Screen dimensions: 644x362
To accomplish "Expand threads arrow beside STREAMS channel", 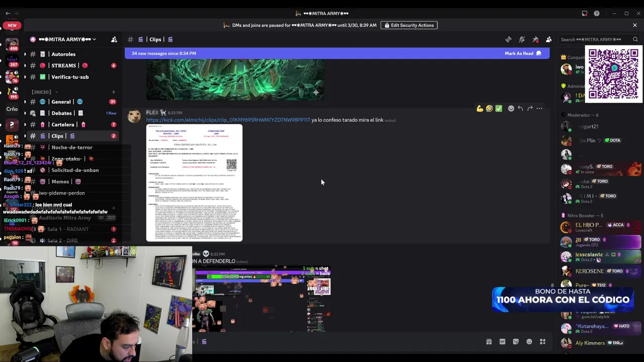I will click(x=25, y=65).
